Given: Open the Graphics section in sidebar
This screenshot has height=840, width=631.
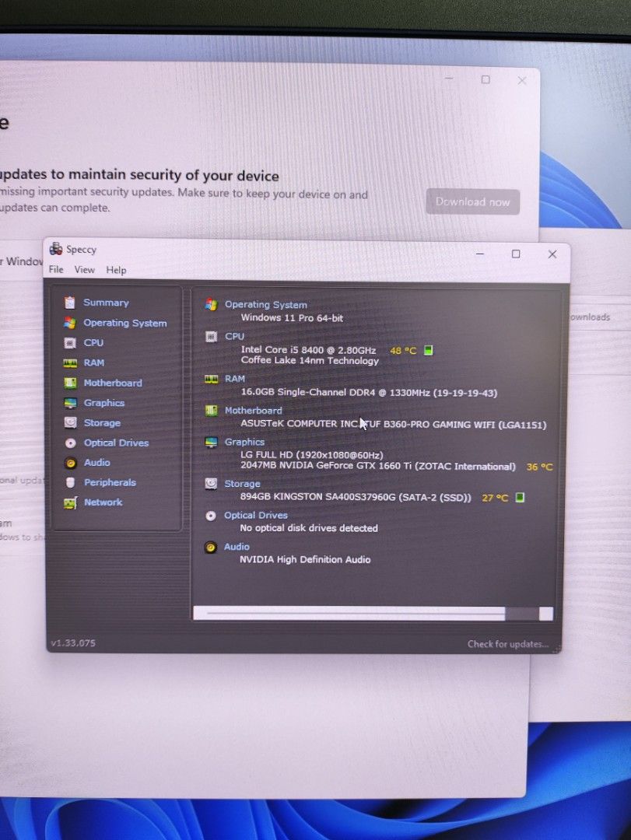Looking at the screenshot, I should pos(104,403).
